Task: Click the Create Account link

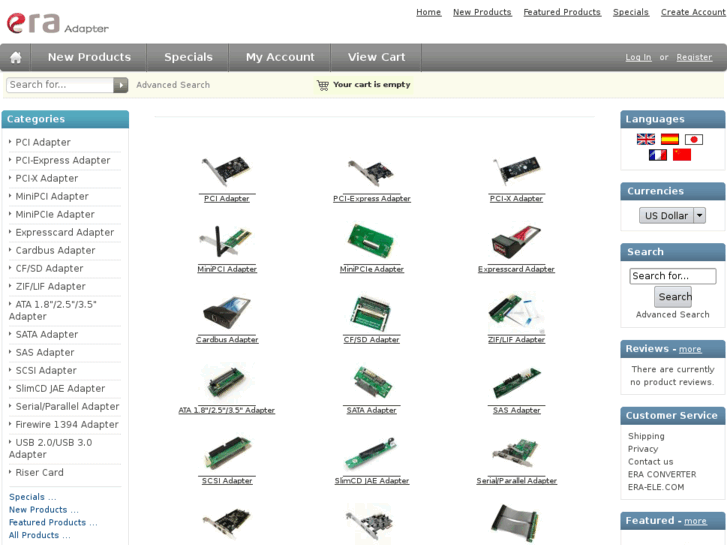Action: [x=693, y=12]
